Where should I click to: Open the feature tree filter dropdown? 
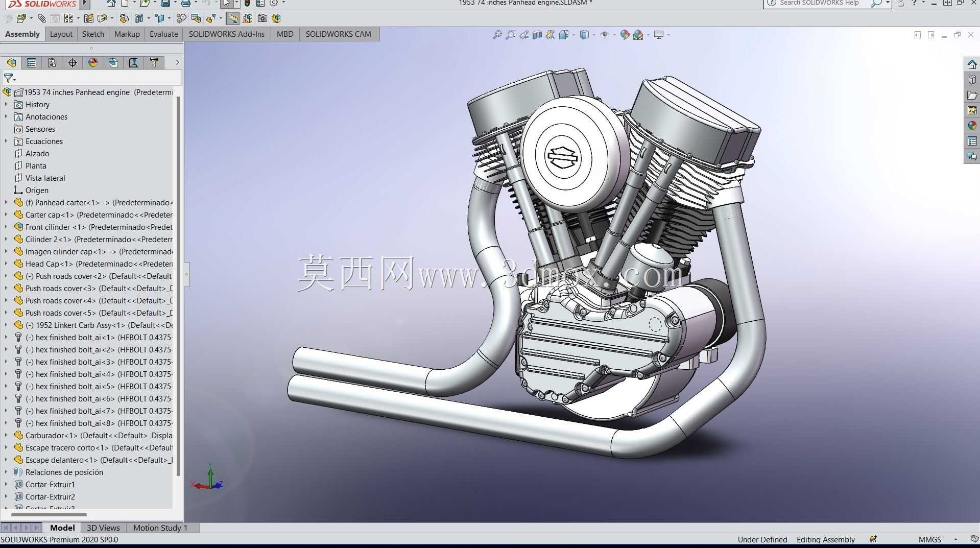[10, 78]
